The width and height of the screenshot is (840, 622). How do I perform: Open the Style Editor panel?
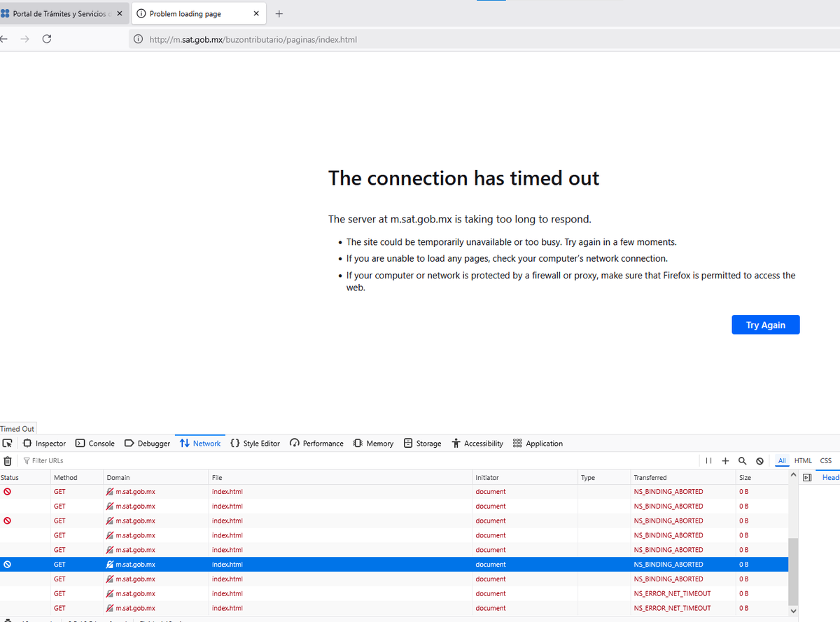(x=255, y=444)
